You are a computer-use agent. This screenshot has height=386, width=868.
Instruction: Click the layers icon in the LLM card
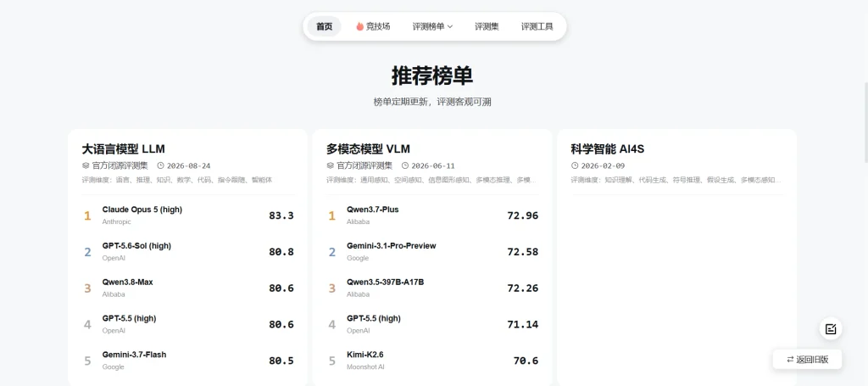(x=86, y=165)
